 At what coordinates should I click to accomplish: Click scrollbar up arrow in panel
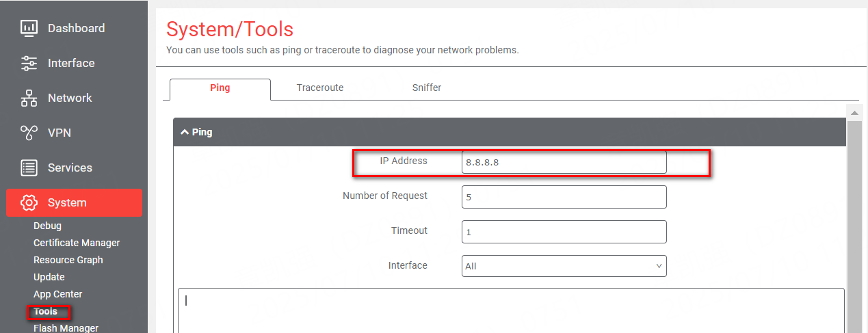(x=854, y=111)
